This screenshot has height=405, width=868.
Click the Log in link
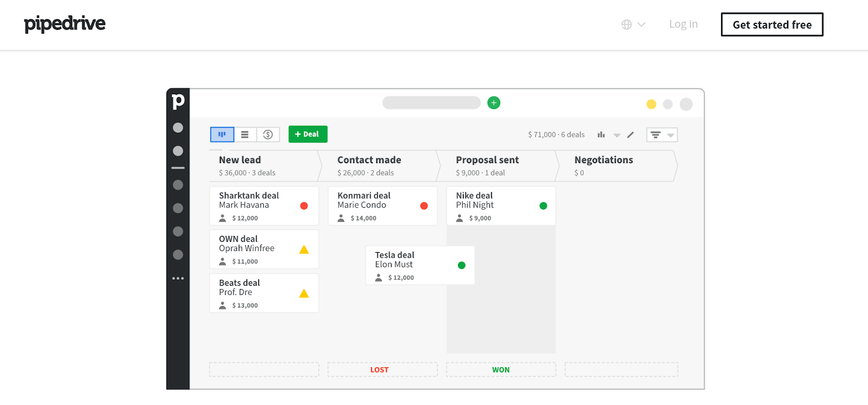(x=684, y=24)
